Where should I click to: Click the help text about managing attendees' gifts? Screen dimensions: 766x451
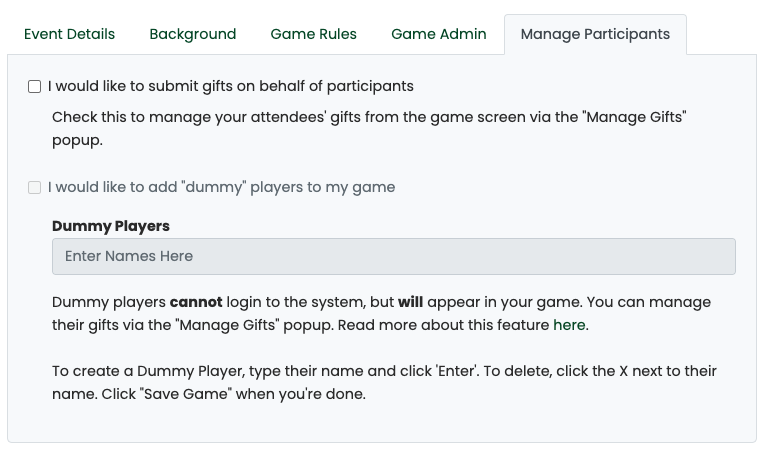369,129
